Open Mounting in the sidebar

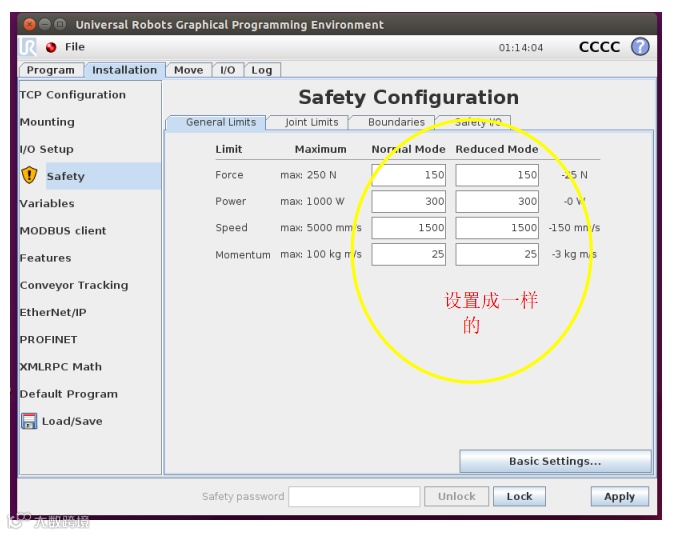click(47, 122)
